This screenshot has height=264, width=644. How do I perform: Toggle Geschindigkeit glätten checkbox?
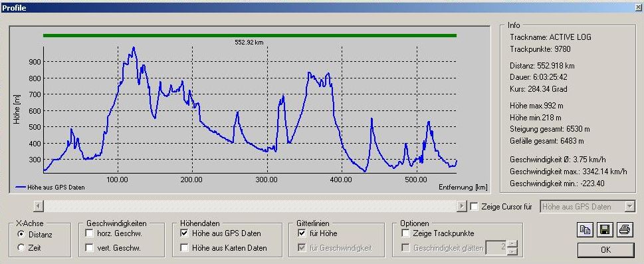point(406,247)
